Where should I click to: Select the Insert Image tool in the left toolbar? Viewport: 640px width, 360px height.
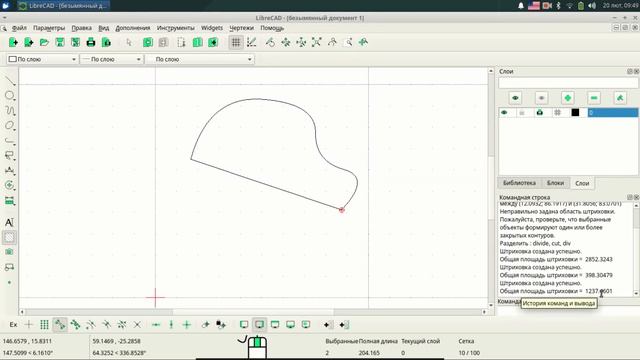[9, 252]
